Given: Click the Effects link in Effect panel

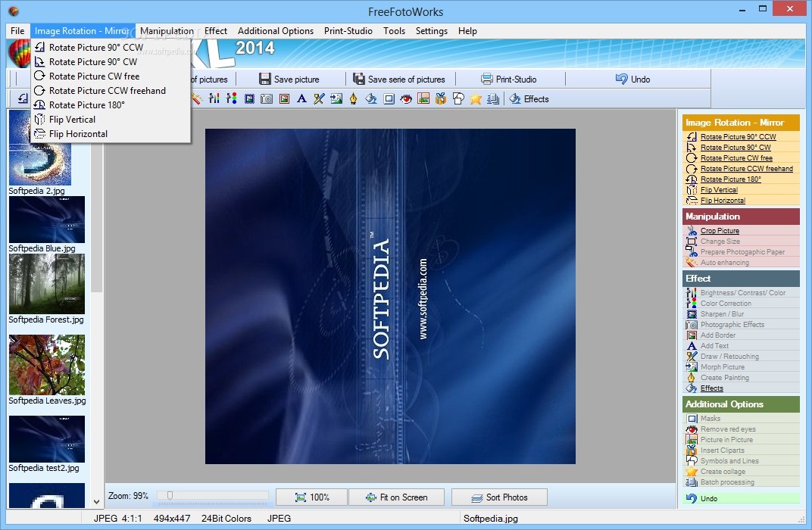Looking at the screenshot, I should click(711, 388).
